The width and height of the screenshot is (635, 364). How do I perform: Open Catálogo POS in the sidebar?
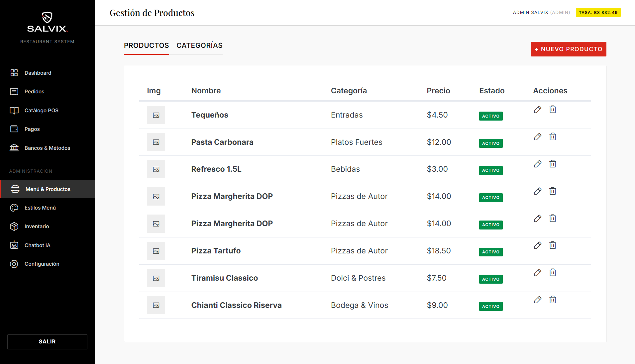tap(47, 110)
